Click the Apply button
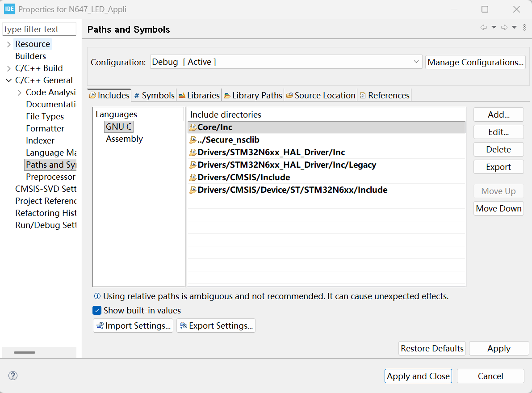Screen dimensions: 532x393 click(499, 348)
